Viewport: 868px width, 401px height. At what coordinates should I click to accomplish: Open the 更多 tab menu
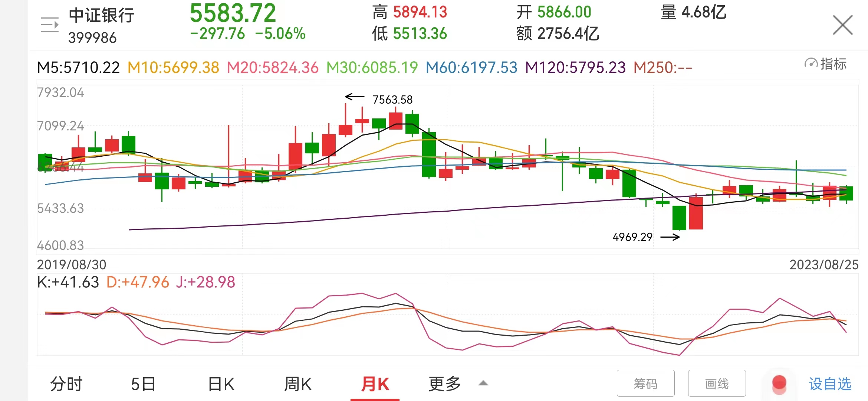coord(445,384)
